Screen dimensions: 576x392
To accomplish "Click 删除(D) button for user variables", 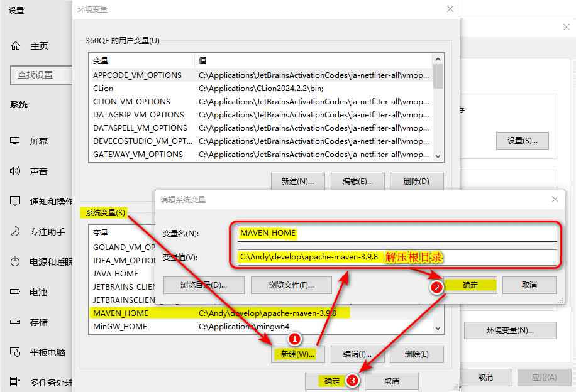I will [x=416, y=181].
